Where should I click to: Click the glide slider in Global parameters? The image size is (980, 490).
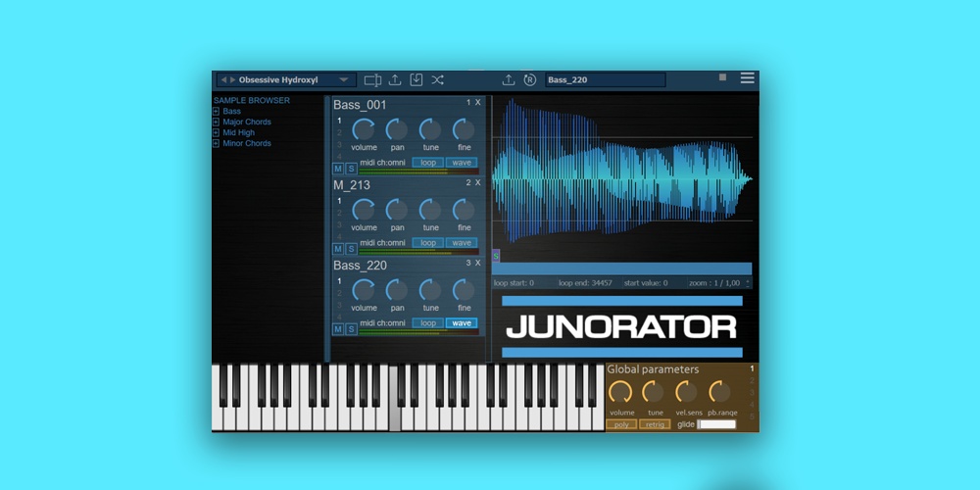(716, 424)
